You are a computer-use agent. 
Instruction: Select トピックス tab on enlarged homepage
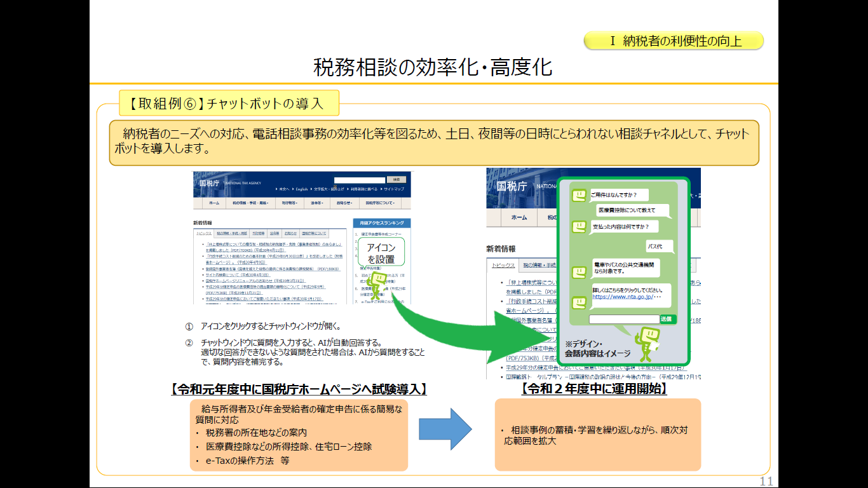coord(503,266)
